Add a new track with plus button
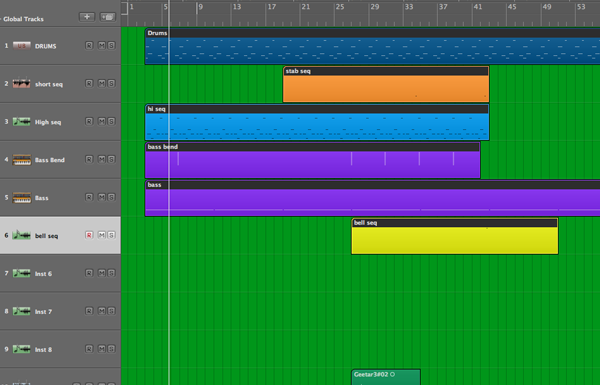 click(x=87, y=17)
